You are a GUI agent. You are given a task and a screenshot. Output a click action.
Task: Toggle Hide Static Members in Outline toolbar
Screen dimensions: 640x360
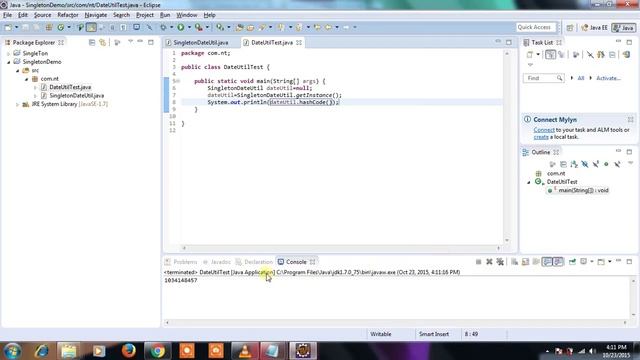click(x=596, y=164)
